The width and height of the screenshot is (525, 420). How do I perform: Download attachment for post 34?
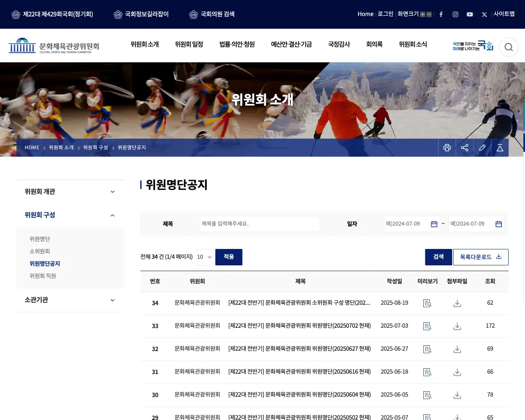[457, 303]
